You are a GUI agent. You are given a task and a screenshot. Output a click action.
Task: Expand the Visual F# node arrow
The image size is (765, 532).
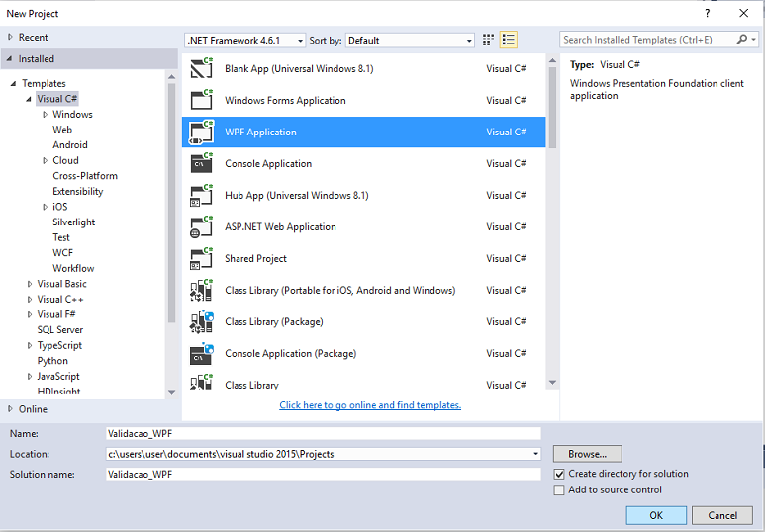point(30,315)
